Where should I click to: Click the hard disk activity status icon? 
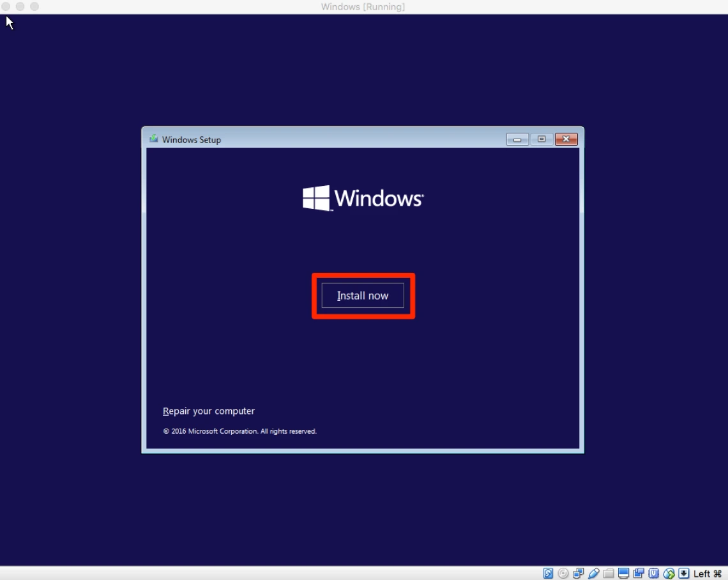(549, 574)
